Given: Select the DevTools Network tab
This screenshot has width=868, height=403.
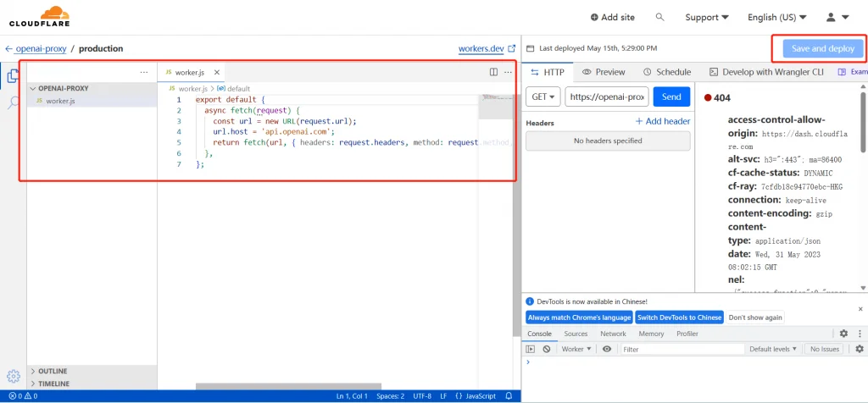Looking at the screenshot, I should [x=614, y=334].
